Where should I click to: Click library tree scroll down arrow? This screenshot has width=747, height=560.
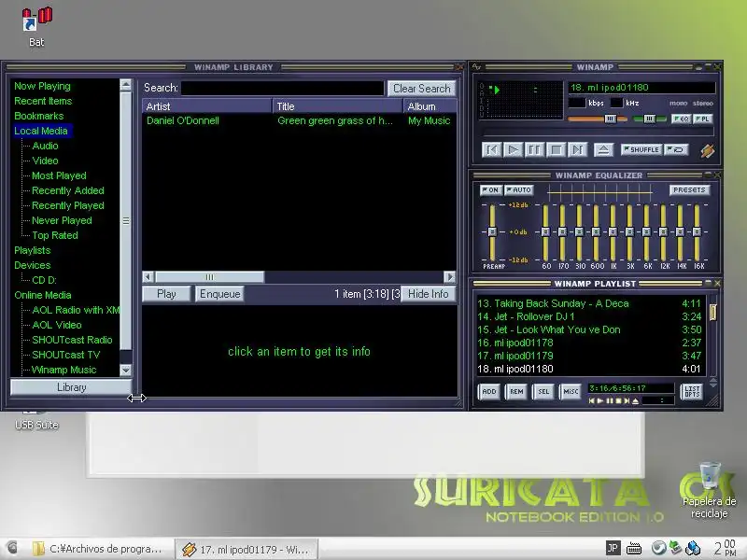tap(126, 370)
